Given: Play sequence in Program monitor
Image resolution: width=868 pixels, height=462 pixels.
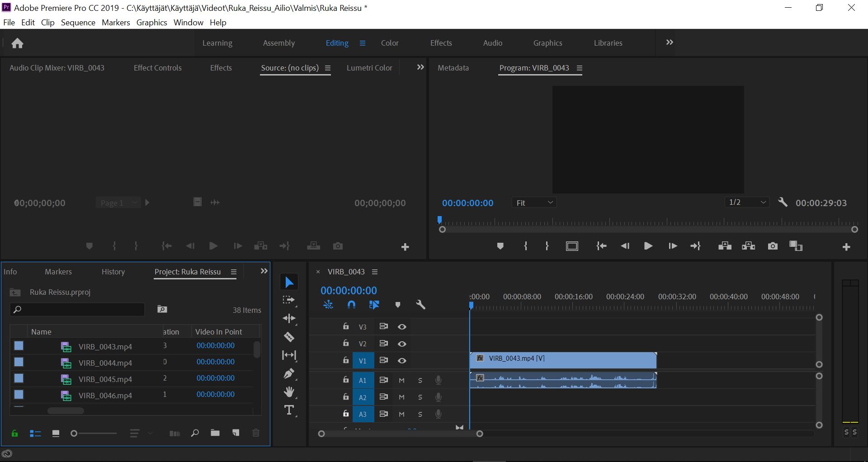Looking at the screenshot, I should (648, 246).
